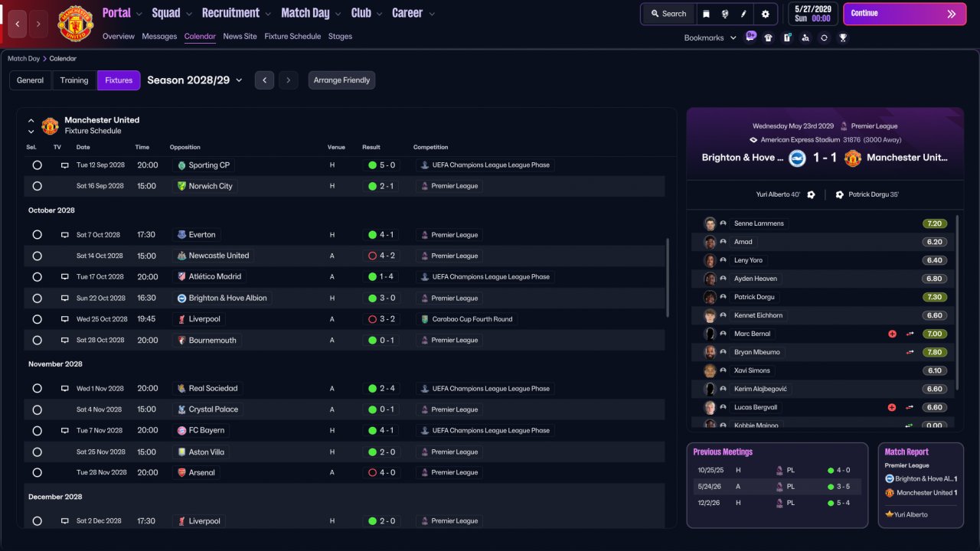
Task: Open the settings gear icon
Action: click(x=765, y=14)
